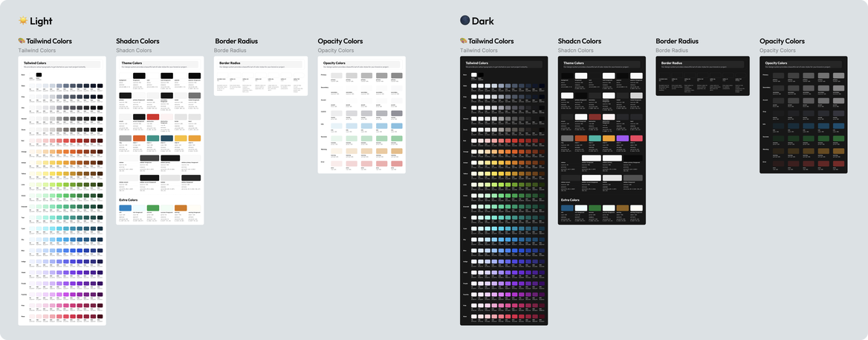Pick the most opaque blue Info swatch in light Opacity Colors
The width and height of the screenshot is (868, 340).
tap(396, 126)
